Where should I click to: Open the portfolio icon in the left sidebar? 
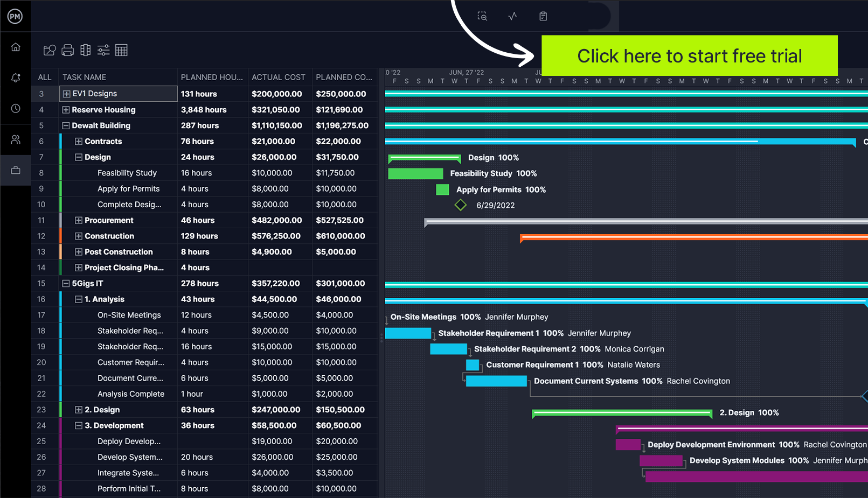pyautogui.click(x=16, y=170)
